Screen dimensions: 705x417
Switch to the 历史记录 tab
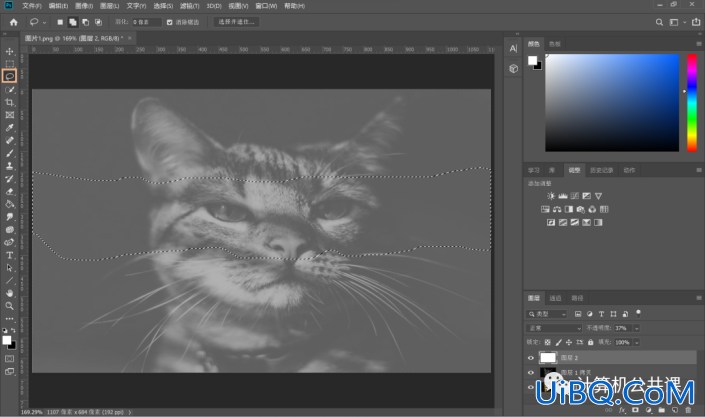pyautogui.click(x=601, y=170)
